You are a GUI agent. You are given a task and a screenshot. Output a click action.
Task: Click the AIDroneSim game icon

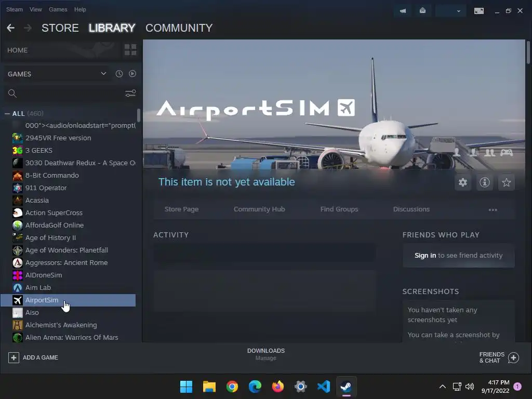tap(17, 275)
